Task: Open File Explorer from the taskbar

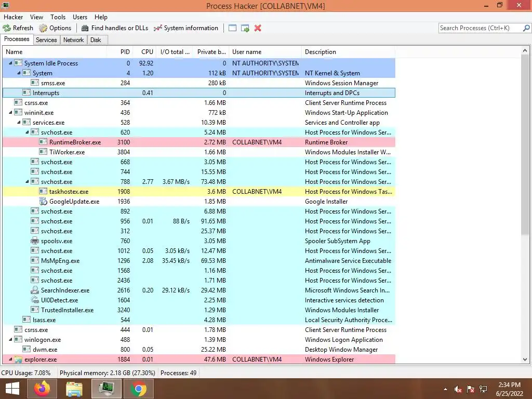Action: pyautogui.click(x=74, y=389)
